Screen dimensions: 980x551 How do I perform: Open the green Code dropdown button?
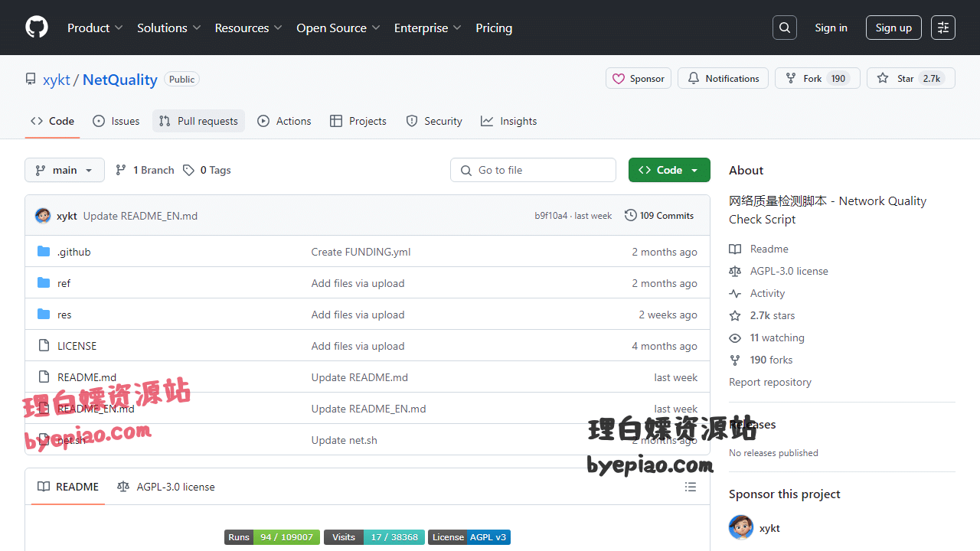coord(669,170)
